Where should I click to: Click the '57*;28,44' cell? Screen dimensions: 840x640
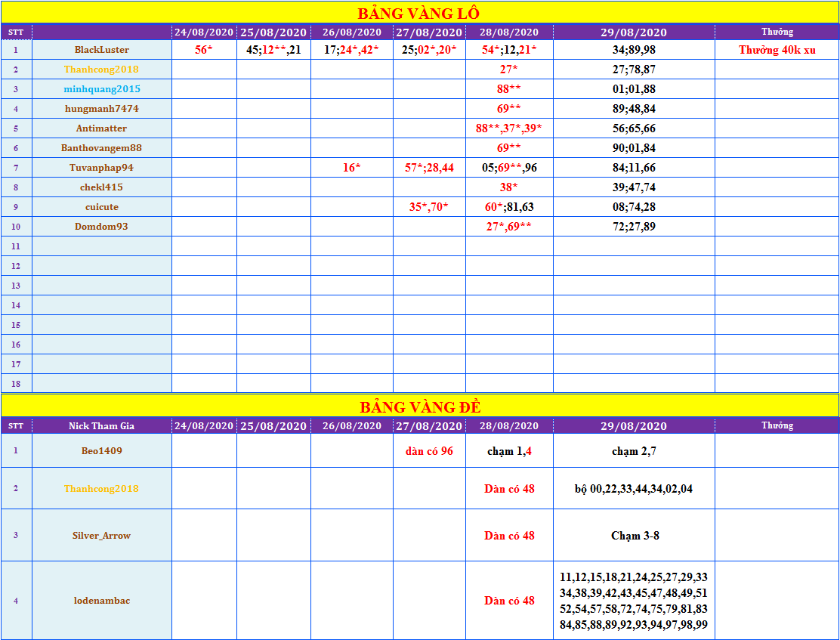(429, 168)
